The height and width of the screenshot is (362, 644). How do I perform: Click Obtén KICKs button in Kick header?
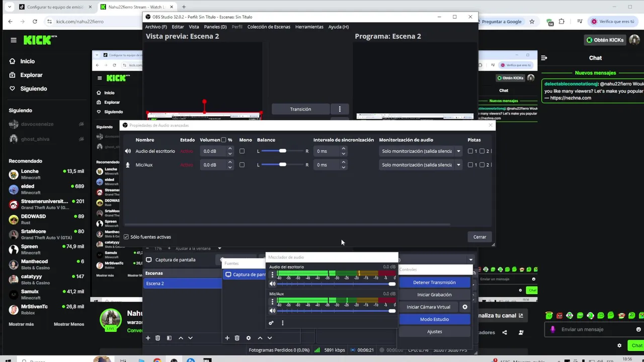pos(605,40)
